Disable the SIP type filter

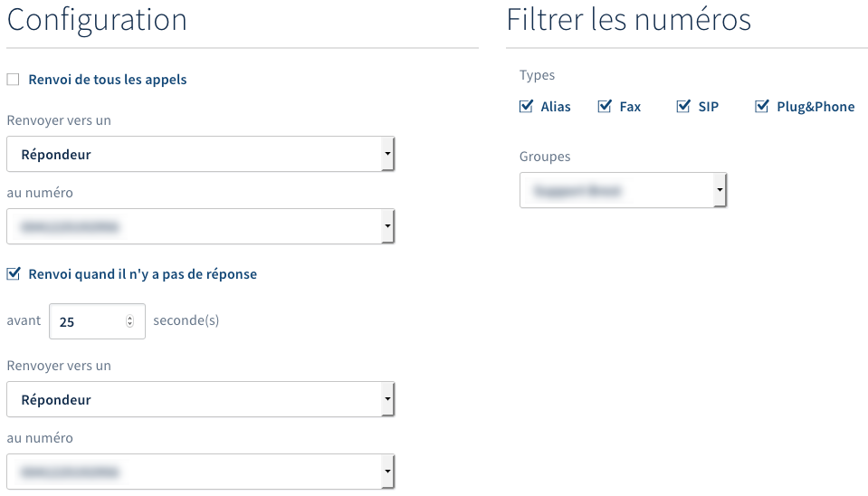click(x=683, y=106)
